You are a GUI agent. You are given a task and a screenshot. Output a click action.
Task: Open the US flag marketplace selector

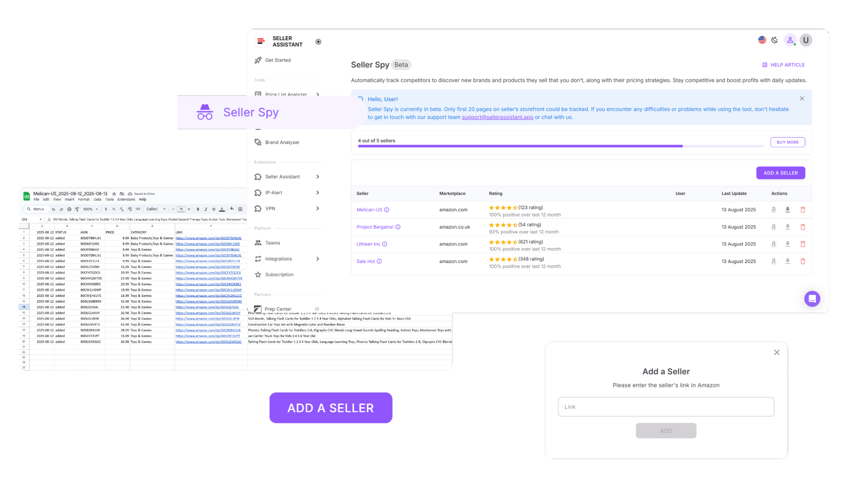coord(762,40)
